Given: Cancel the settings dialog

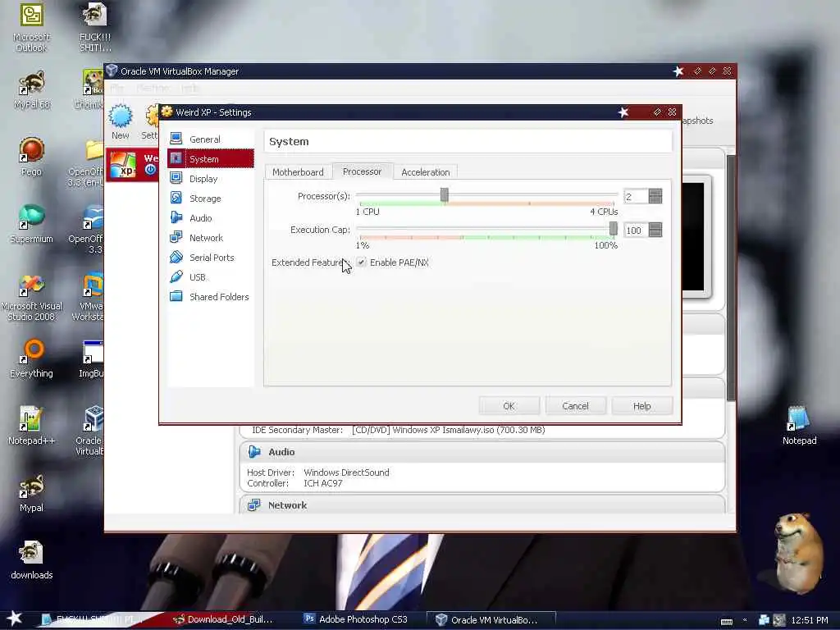Looking at the screenshot, I should click(575, 406).
